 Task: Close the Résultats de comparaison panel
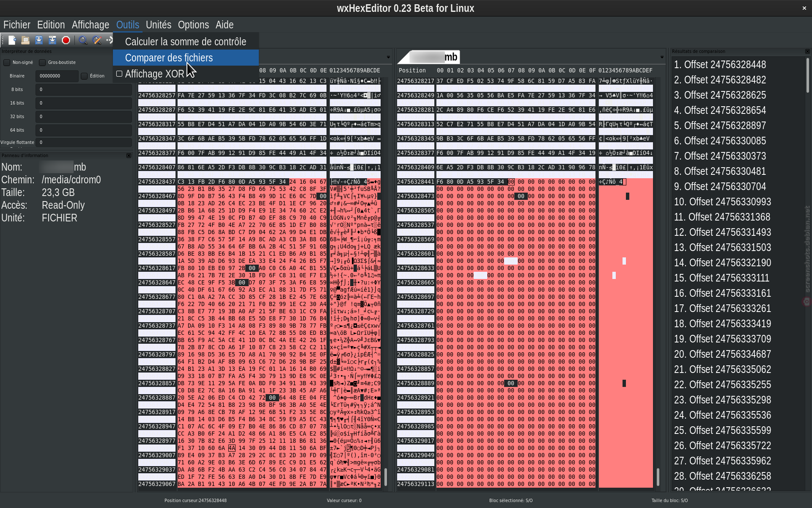(x=807, y=51)
